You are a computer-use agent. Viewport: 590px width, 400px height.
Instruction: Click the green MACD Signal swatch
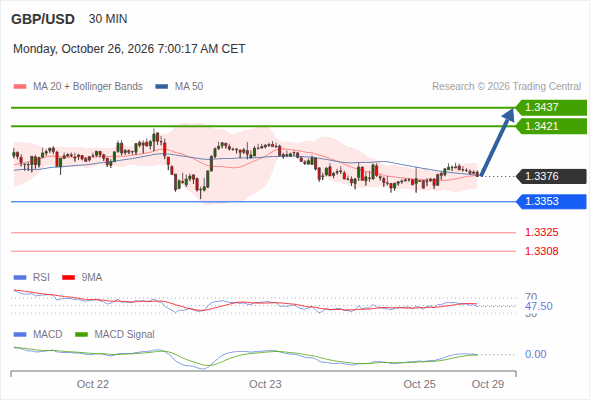pos(81,335)
